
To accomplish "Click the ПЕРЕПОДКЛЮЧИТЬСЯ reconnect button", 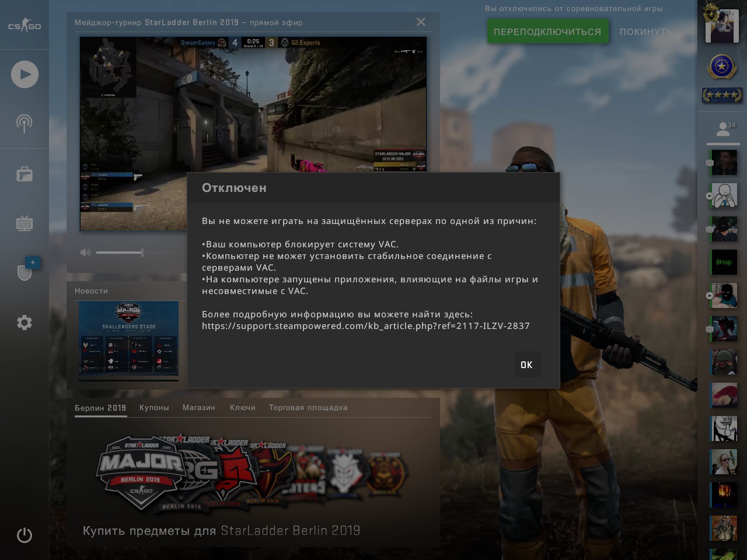I will pyautogui.click(x=547, y=32).
